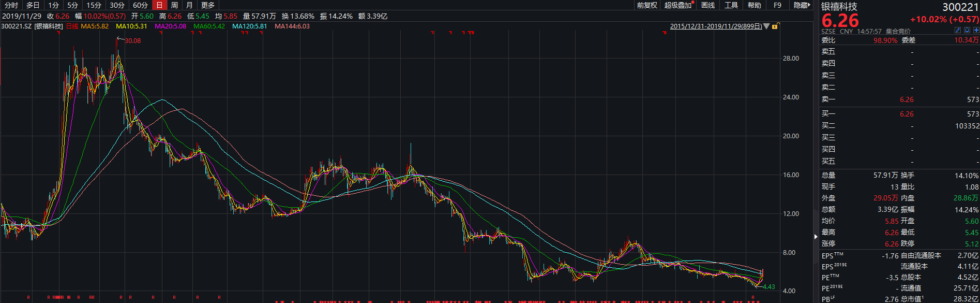980x303 pixels.
Task: Open the edit note pencil icon
Action: (x=958, y=30)
